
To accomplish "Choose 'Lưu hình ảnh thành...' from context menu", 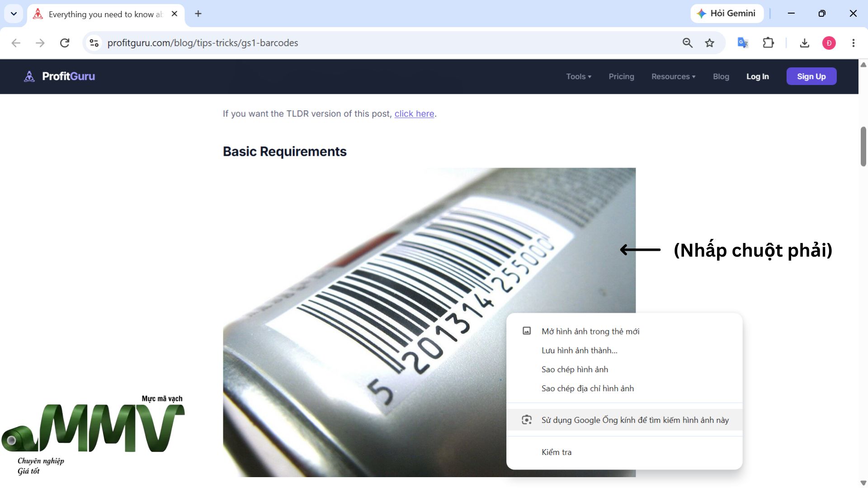I will (624, 350).
